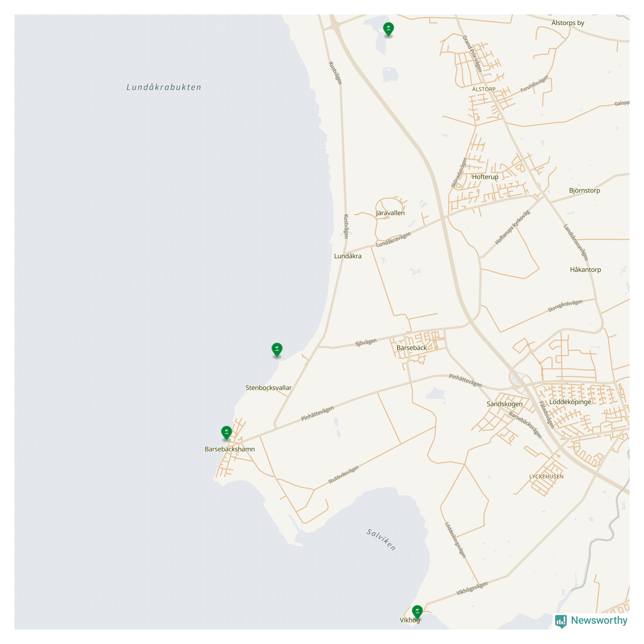644x644 pixels.
Task: Click the Vikhög place label
Action: 410,620
